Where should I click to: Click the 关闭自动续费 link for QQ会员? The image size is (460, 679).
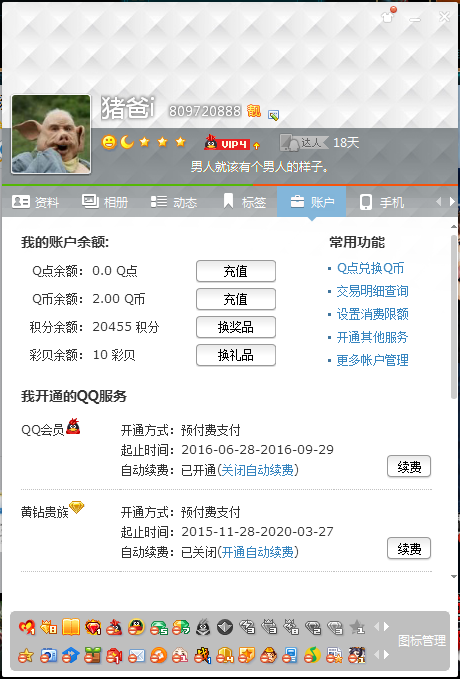coord(258,470)
